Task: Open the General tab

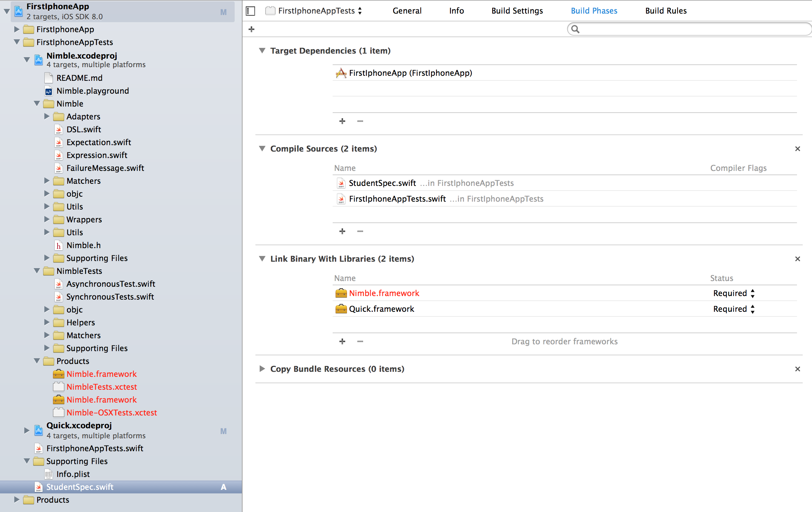Action: (407, 11)
